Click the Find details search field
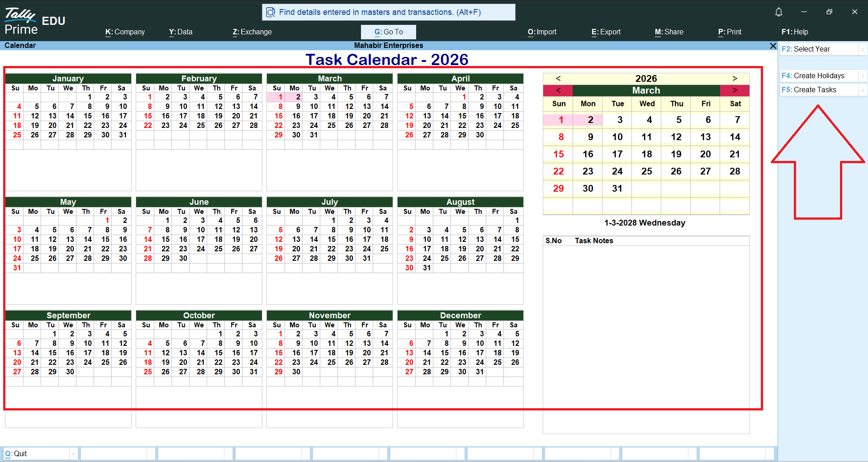The height and width of the screenshot is (462, 868). (389, 12)
